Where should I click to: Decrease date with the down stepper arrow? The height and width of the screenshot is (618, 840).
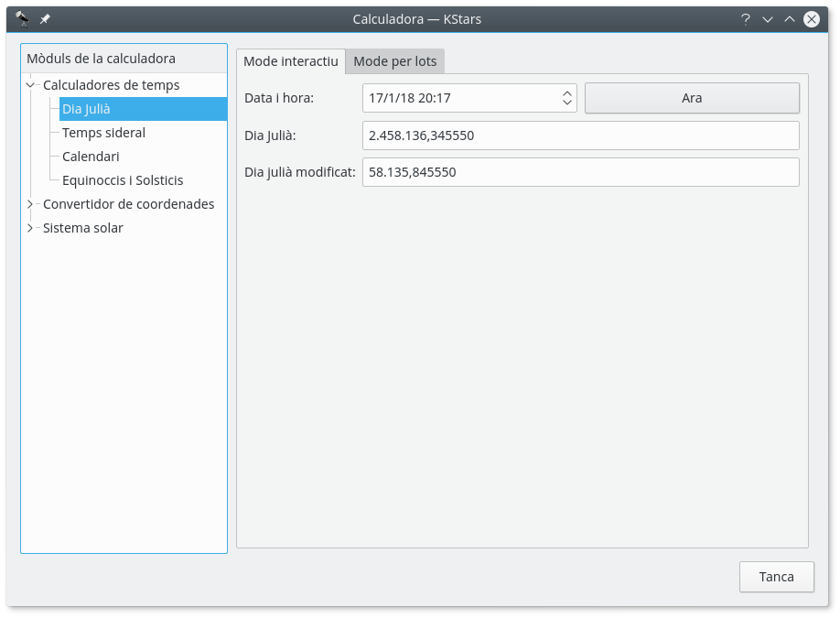pos(567,103)
